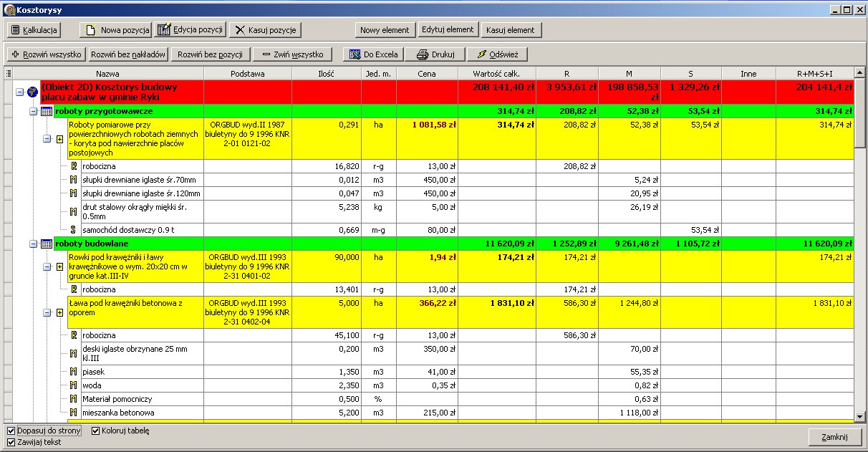Click the Nowy element button
This screenshot has width=868, height=452.
(385, 30)
